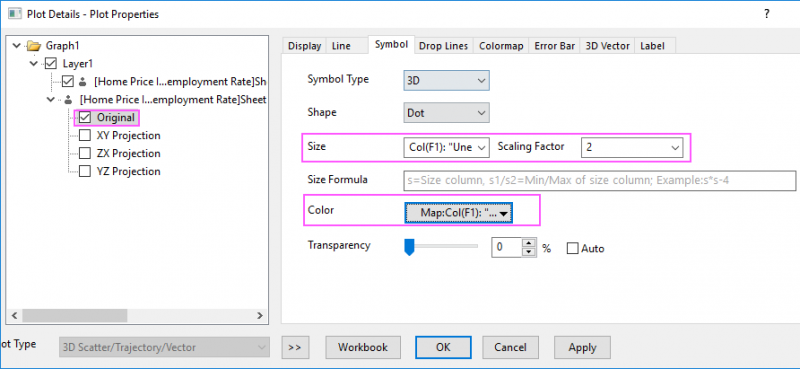
Task: Click the Workbook button
Action: 363,348
